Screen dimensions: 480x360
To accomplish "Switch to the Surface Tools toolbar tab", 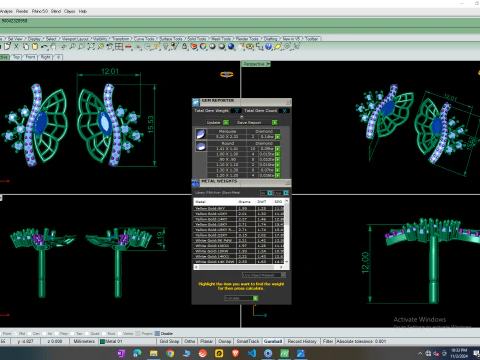I will click(172, 39).
